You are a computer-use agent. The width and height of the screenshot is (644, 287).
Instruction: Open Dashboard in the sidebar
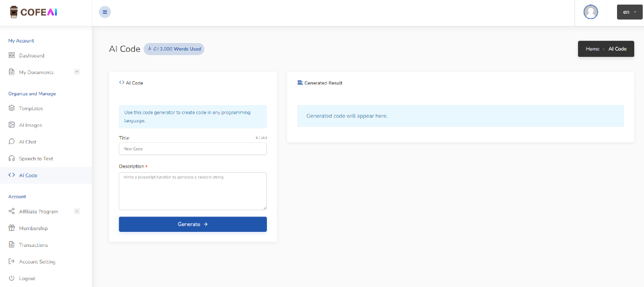[32, 56]
